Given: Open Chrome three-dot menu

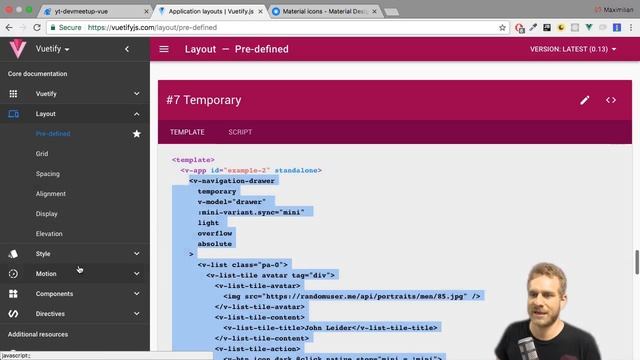Looking at the screenshot, I should pos(631,27).
